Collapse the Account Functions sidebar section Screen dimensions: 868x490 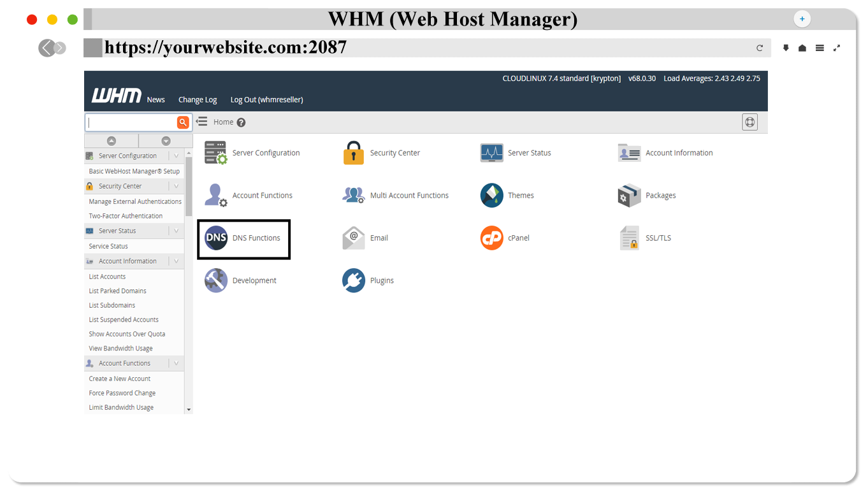click(x=177, y=363)
